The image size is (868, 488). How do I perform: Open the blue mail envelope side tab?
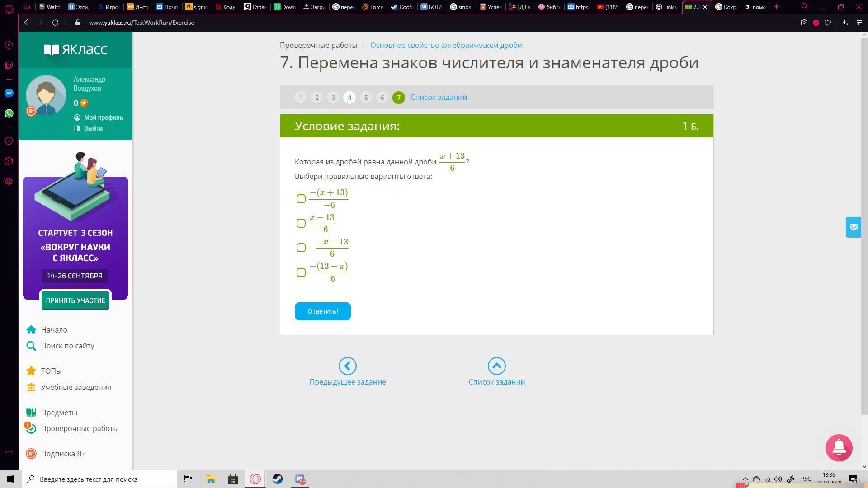[x=853, y=227]
